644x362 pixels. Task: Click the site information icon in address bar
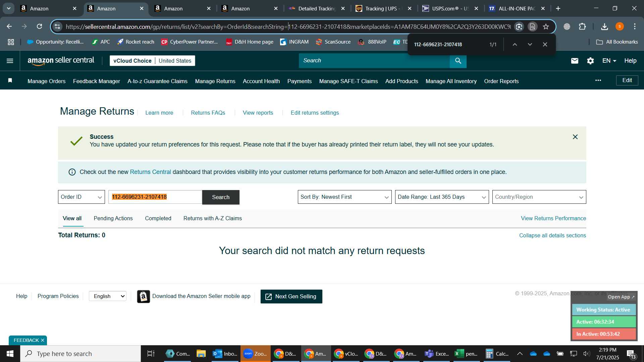tap(57, 26)
